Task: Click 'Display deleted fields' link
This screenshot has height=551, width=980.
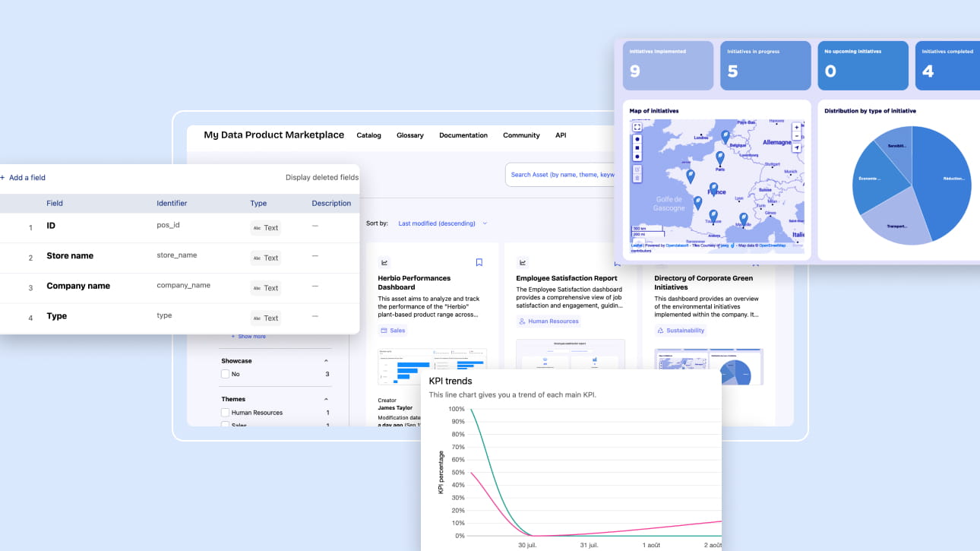Action: tap(321, 178)
